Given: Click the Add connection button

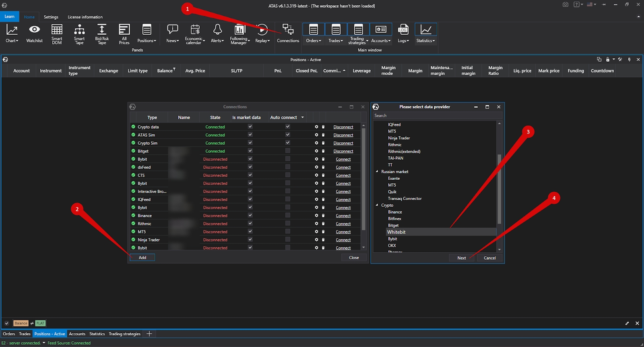Looking at the screenshot, I should point(142,258).
